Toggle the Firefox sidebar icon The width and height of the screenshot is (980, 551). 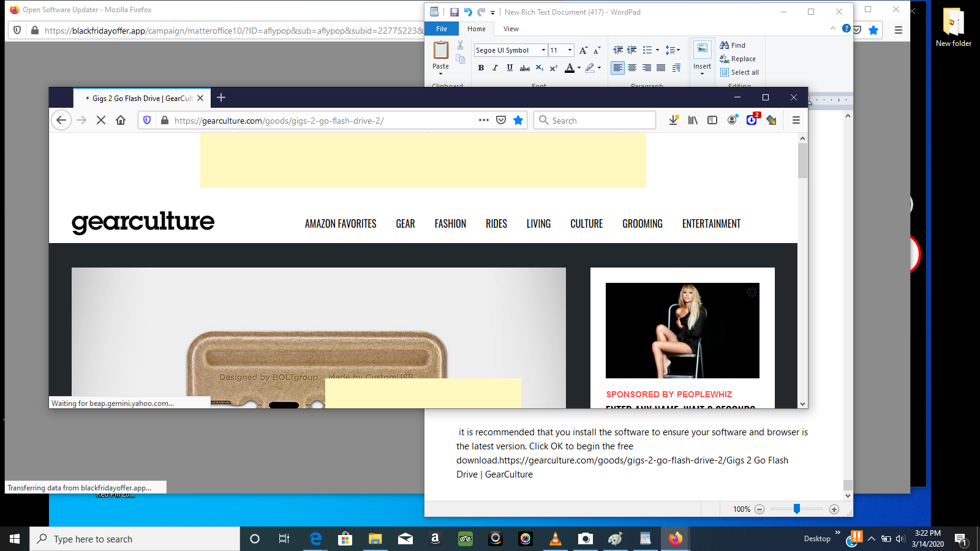click(x=712, y=120)
